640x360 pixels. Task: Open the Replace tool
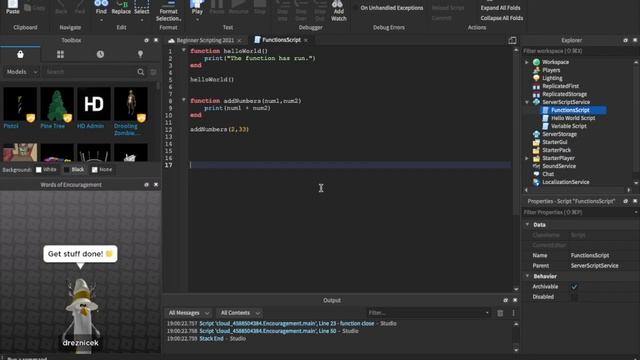coord(121,8)
